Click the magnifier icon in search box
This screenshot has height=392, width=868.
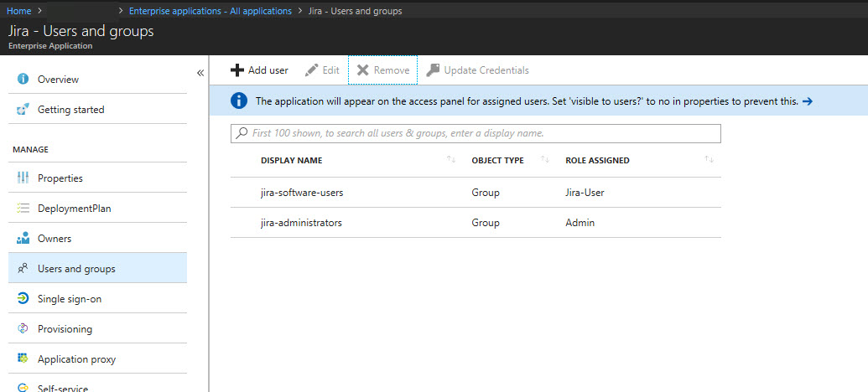click(242, 133)
